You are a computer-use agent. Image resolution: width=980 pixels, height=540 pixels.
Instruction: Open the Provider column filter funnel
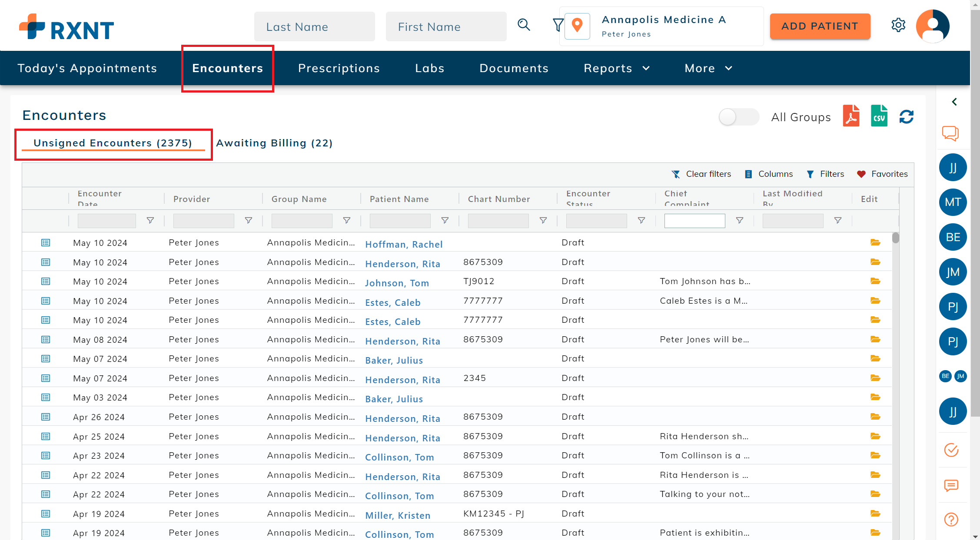pos(248,221)
